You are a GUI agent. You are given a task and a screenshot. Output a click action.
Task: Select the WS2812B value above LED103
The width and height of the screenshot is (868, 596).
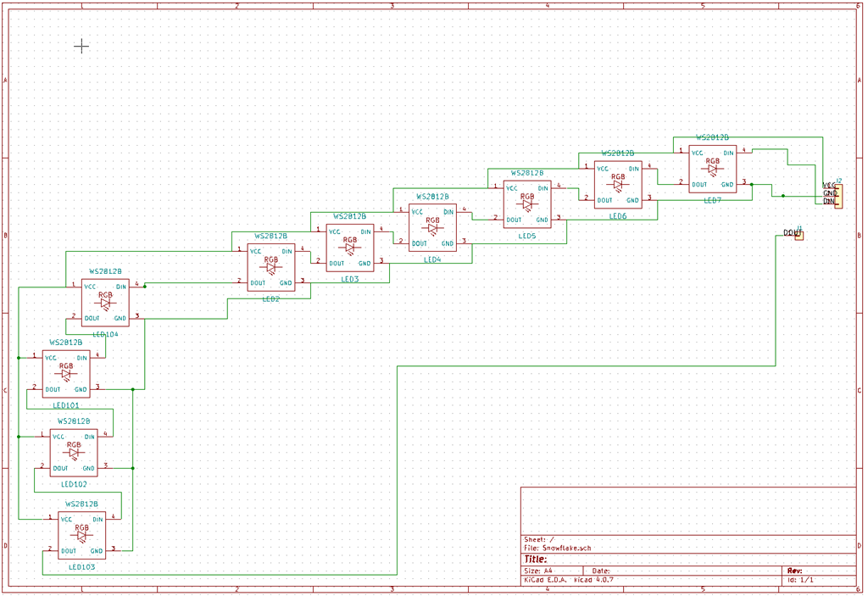click(x=81, y=504)
